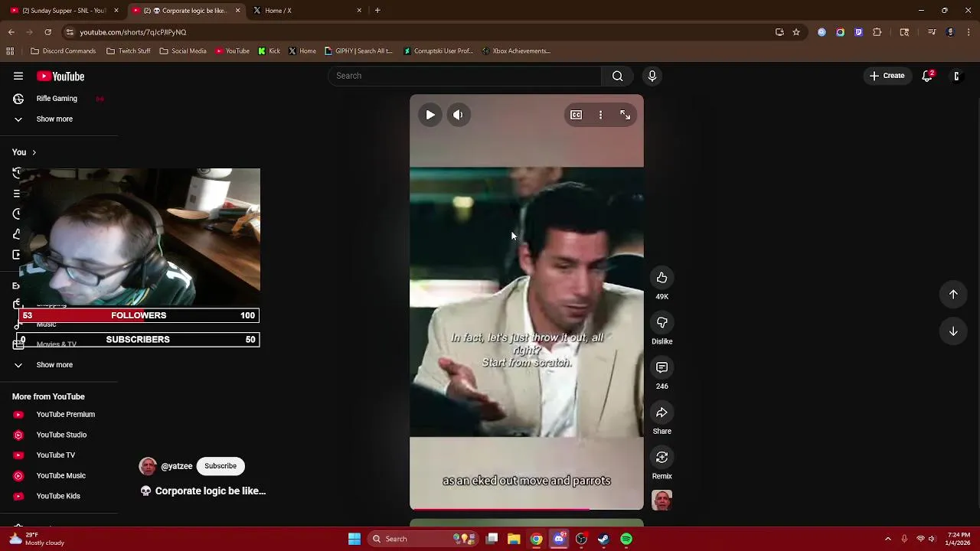The height and width of the screenshot is (551, 980).
Task: Toggle closed captions on the Short
Action: (576, 115)
